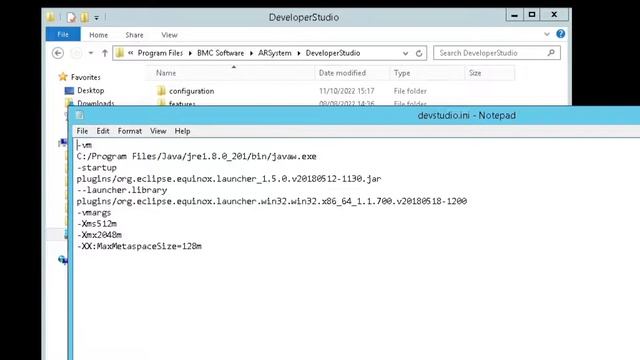This screenshot has width=640, height=360.
Task: Open the Notepad Edit menu
Action: pyautogui.click(x=103, y=131)
